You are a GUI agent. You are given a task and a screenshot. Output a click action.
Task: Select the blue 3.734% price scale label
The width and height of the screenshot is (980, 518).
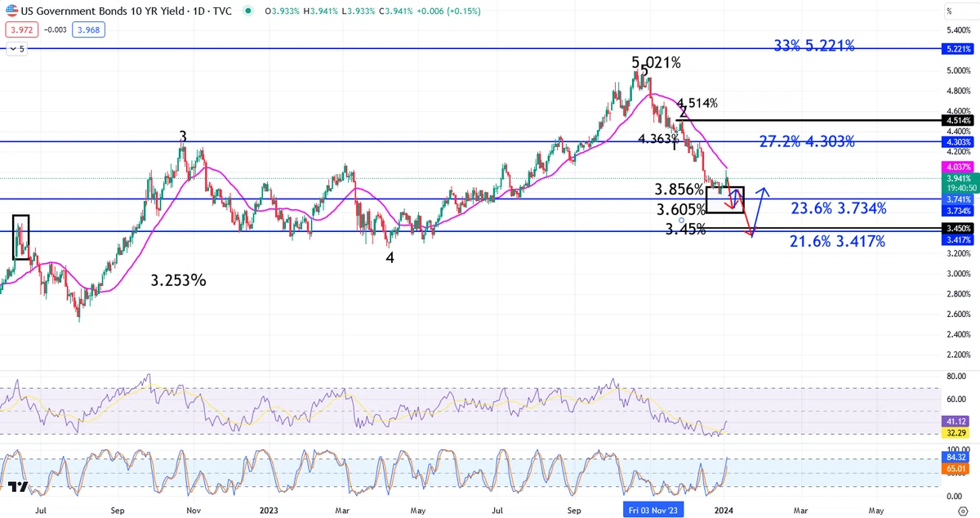960,210
